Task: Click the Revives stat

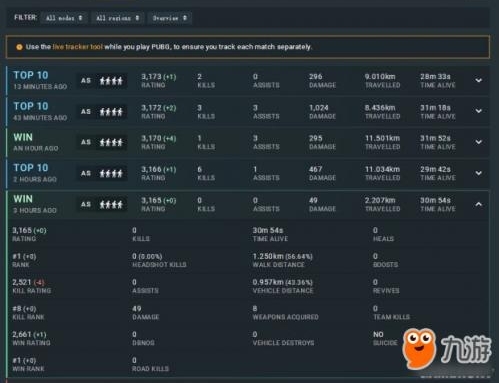Action: point(386,286)
